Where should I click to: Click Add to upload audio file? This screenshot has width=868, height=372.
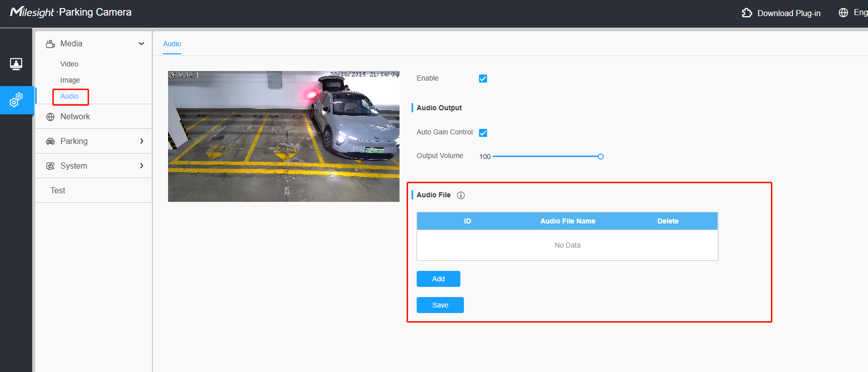tap(438, 279)
